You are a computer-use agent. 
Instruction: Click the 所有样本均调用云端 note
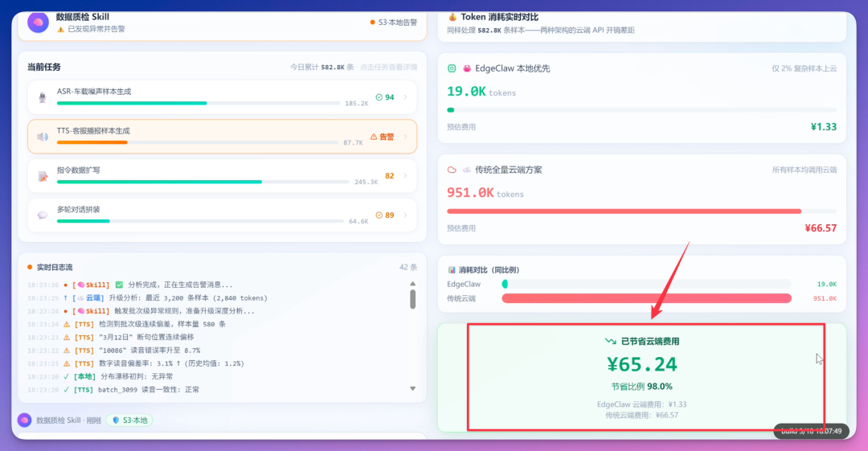click(805, 170)
